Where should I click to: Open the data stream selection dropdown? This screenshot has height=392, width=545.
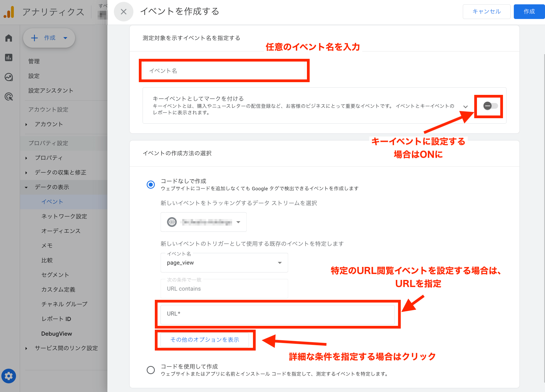point(204,222)
